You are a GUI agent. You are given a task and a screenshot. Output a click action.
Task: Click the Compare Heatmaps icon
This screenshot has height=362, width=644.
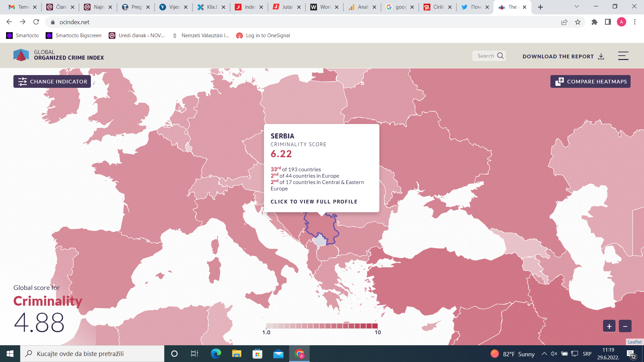tap(560, 81)
